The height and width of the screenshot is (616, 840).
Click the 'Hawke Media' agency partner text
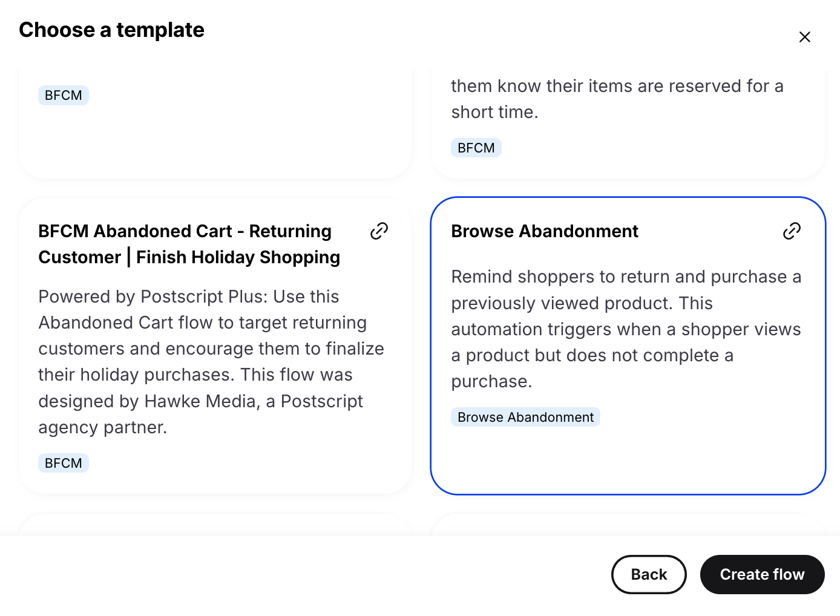200,401
